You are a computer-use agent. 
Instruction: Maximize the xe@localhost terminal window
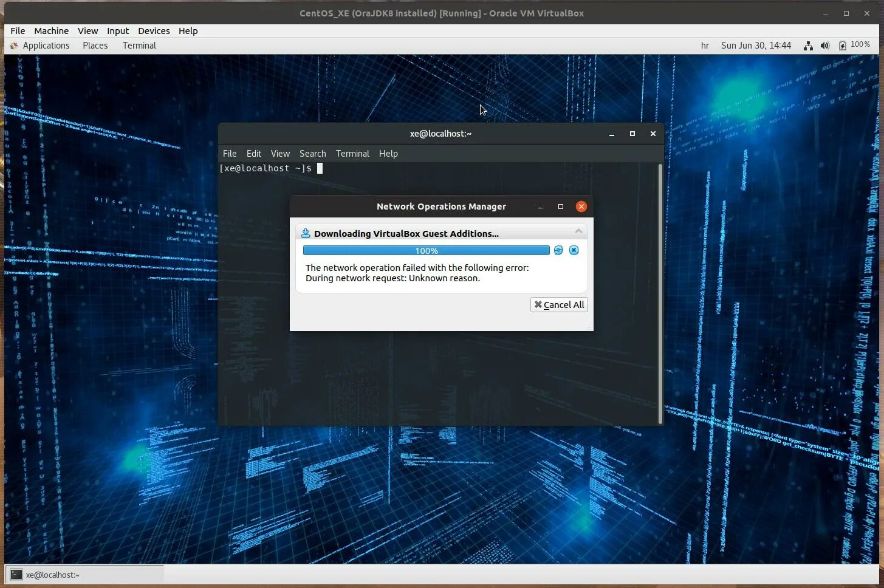pyautogui.click(x=632, y=134)
